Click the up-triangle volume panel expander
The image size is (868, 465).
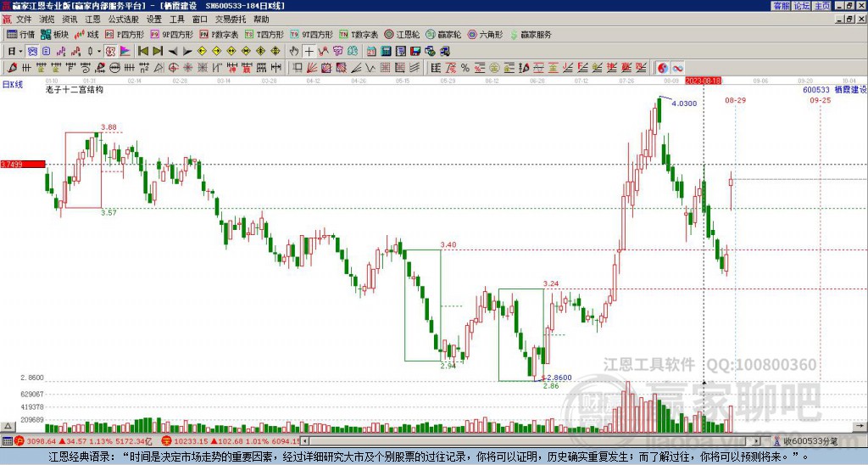pos(8,426)
